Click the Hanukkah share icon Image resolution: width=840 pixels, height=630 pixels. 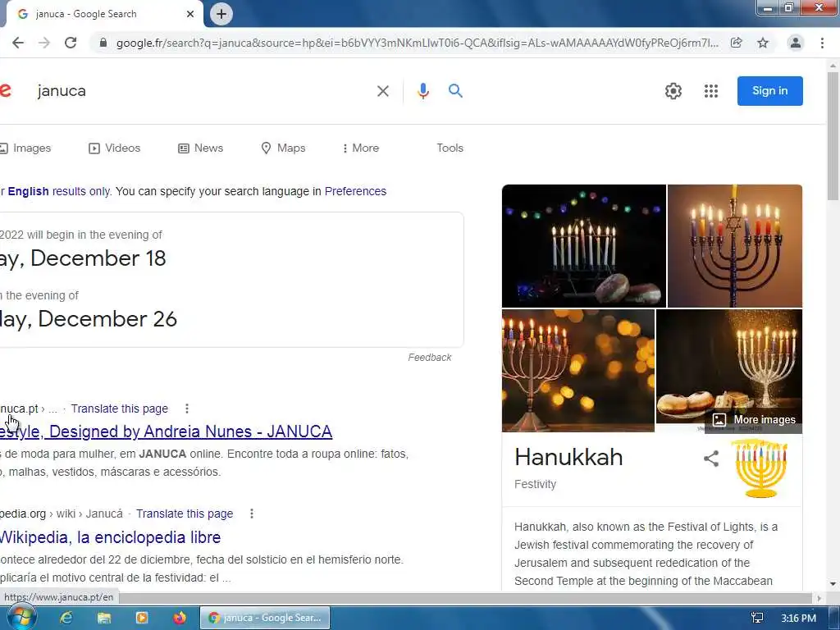click(711, 459)
